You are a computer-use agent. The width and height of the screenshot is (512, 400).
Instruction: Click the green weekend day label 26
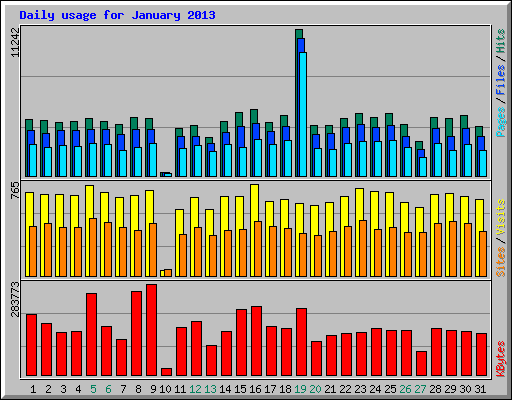[x=405, y=389]
